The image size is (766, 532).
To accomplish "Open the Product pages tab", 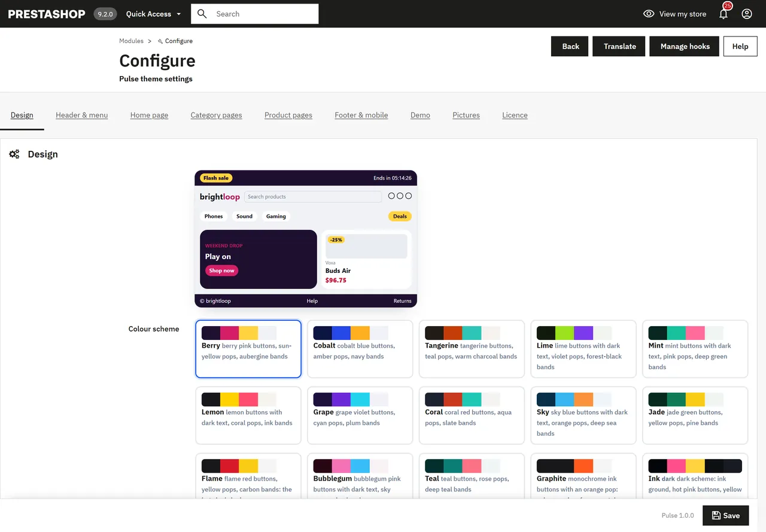I will (x=288, y=115).
